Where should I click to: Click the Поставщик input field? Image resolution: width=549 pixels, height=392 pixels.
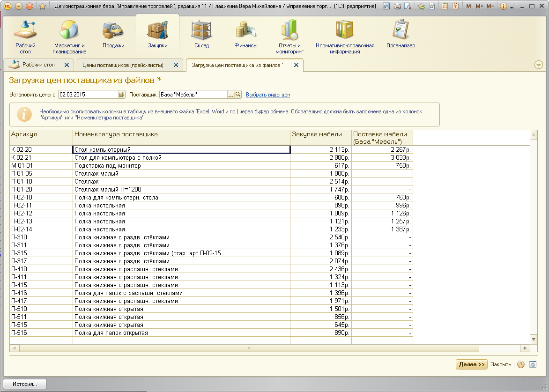[193, 95]
